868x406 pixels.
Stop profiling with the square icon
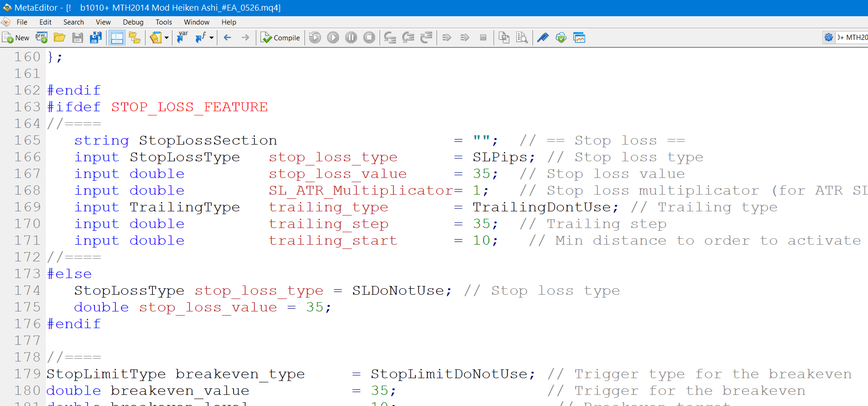pos(483,38)
